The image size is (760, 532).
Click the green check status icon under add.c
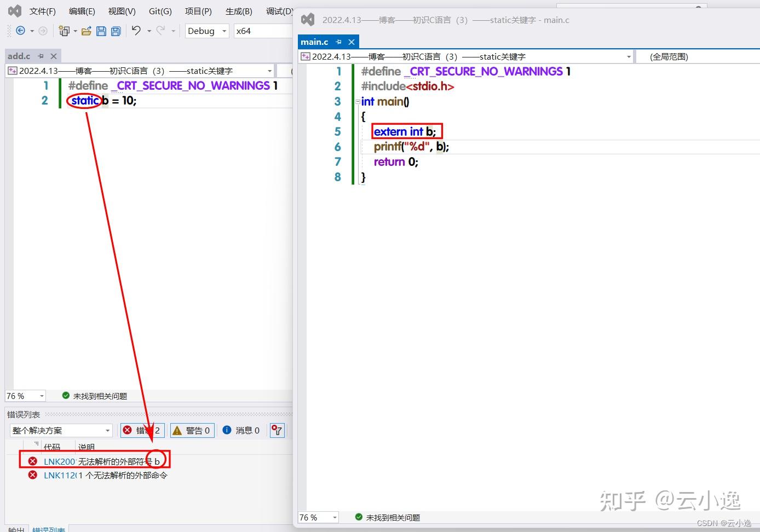66,396
